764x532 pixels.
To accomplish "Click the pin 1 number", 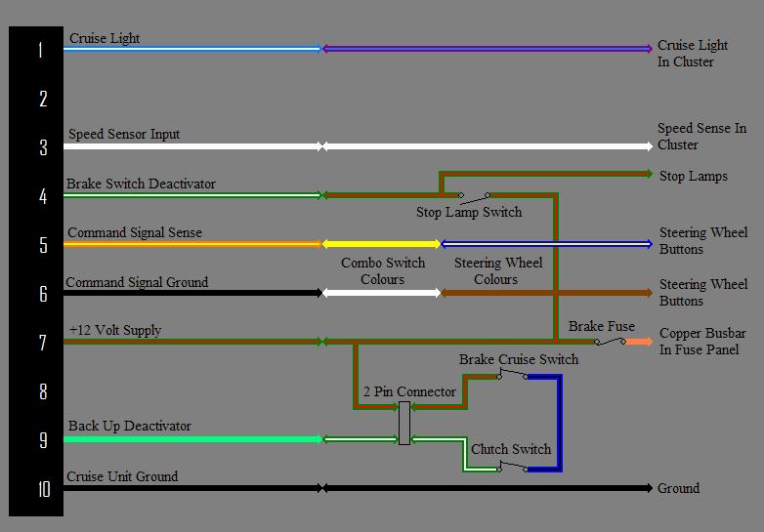I will 40,50.
